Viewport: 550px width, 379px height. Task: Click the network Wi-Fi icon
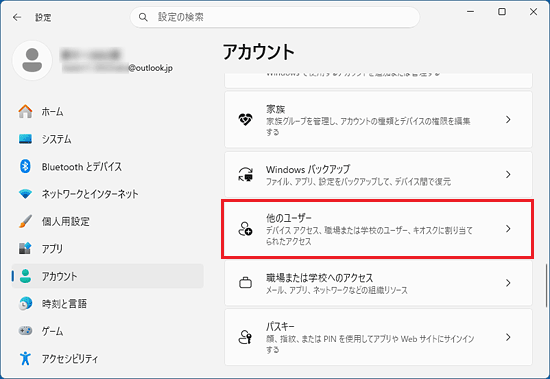25,194
